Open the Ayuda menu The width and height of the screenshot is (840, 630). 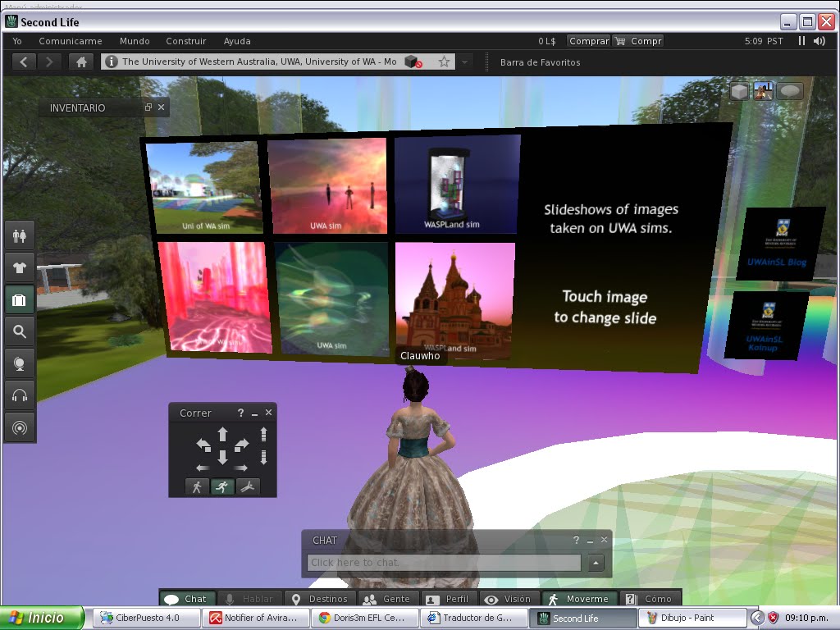pos(237,41)
